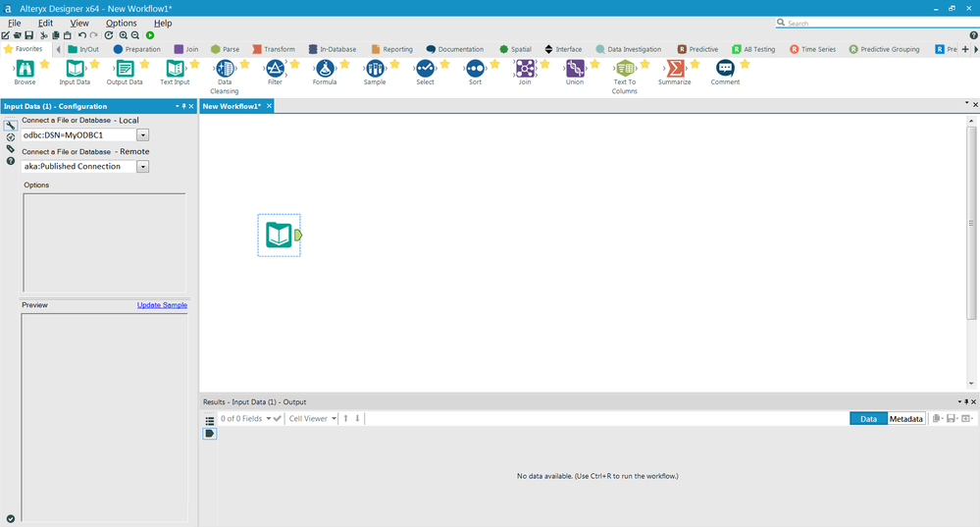Toggle favorite star next to Filter tool

[x=294, y=64]
